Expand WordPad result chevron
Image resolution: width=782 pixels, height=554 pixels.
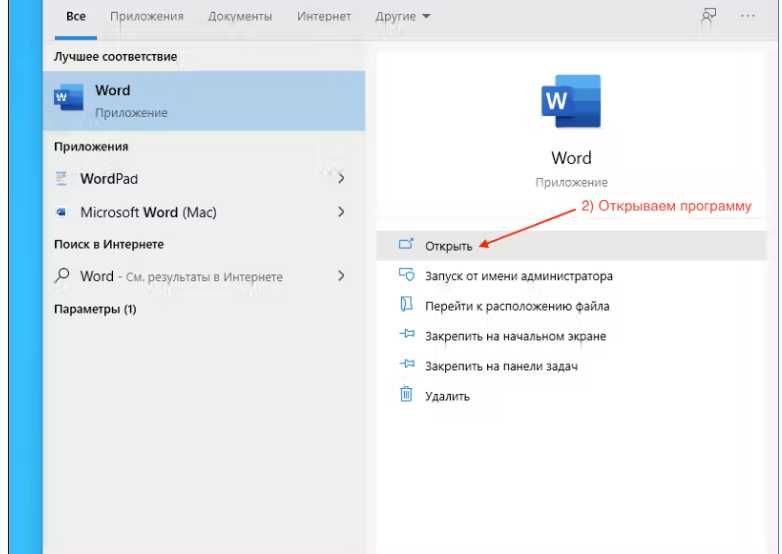(x=341, y=179)
